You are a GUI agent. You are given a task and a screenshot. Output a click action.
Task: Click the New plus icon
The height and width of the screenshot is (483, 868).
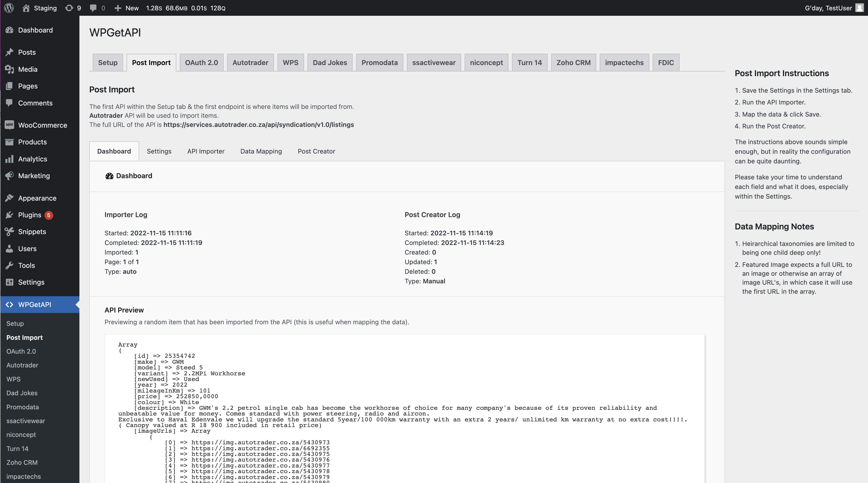pyautogui.click(x=118, y=8)
